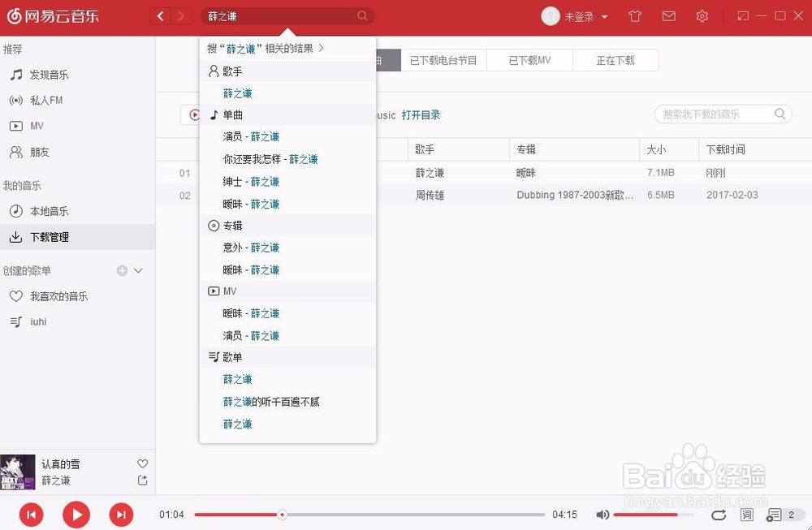Open the play queue list icon
This screenshot has width=812, height=530.
coord(774,515)
